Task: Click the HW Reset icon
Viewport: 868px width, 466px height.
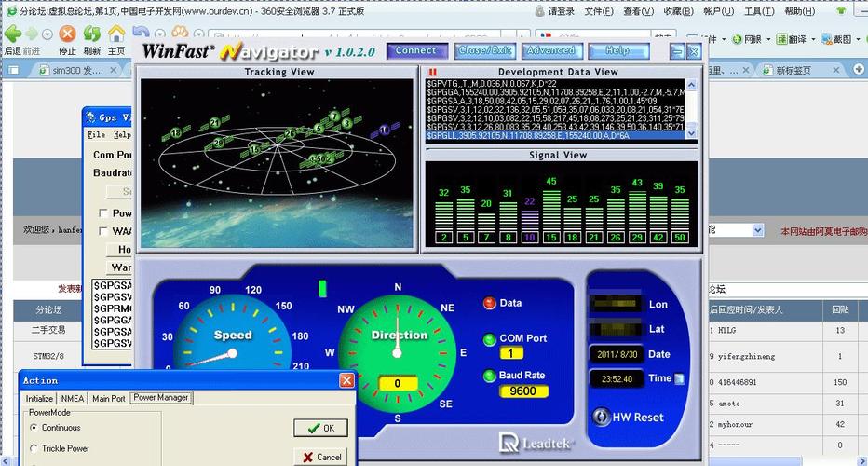Action: coord(602,417)
